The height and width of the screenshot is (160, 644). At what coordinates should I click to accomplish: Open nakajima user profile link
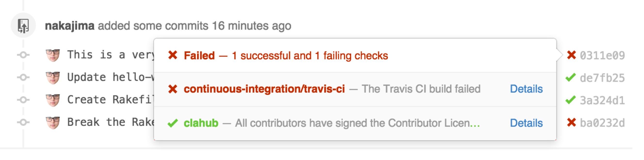(x=70, y=26)
